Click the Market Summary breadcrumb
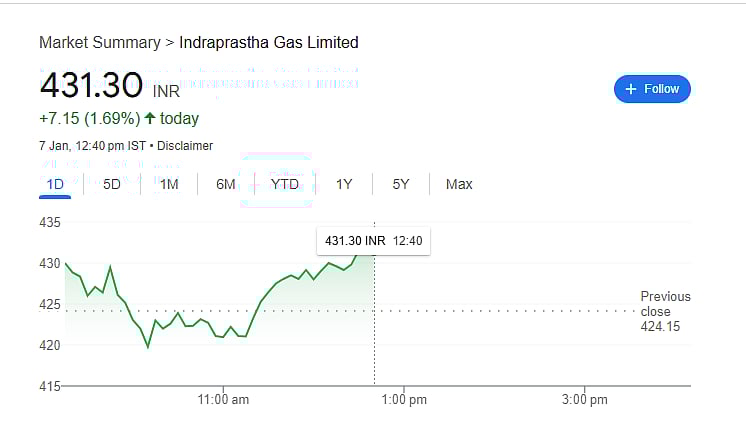This screenshot has height=431, width=746. pos(99,42)
